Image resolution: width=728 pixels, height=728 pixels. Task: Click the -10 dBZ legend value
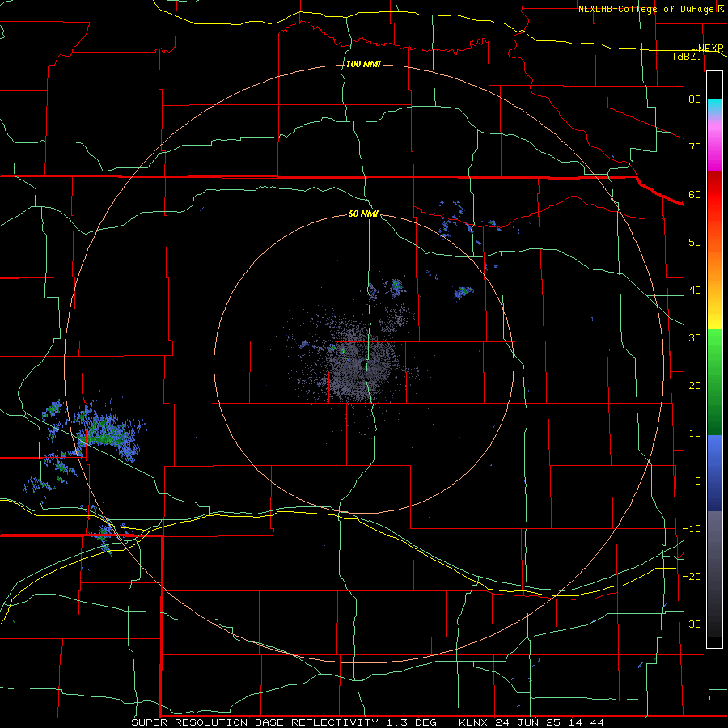click(x=692, y=529)
